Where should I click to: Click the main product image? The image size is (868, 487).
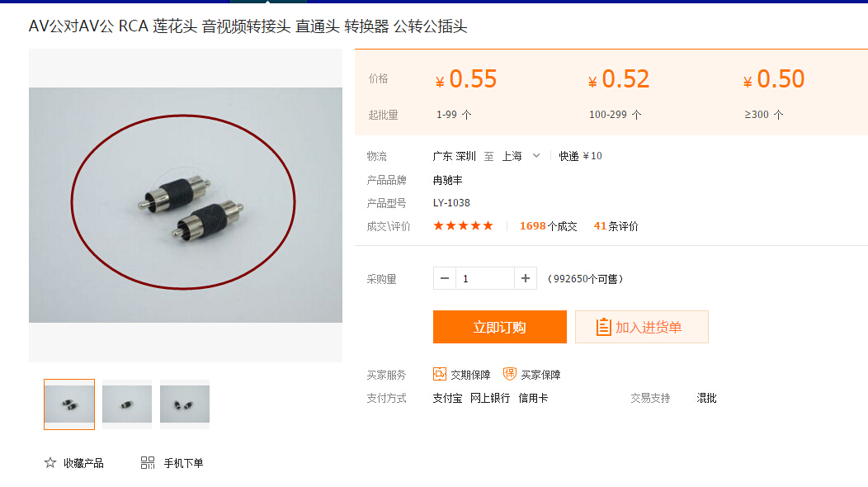click(186, 205)
